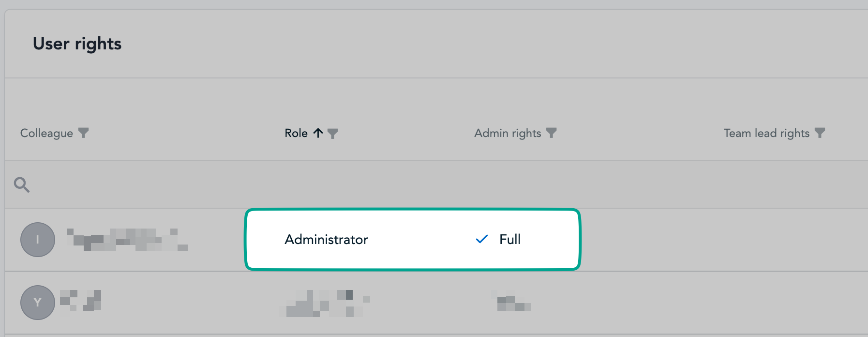This screenshot has height=337, width=868.
Task: Click the search magnifier icon
Action: pos(22,184)
